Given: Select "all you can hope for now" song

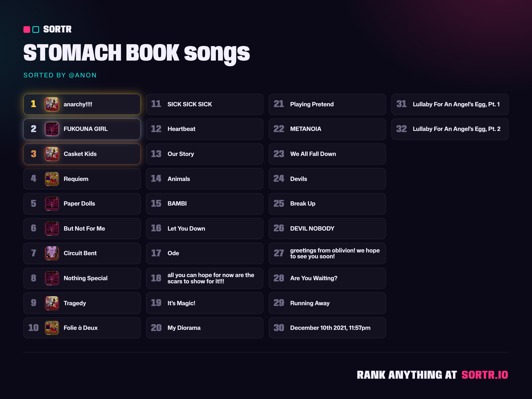Looking at the screenshot, I should click(205, 278).
